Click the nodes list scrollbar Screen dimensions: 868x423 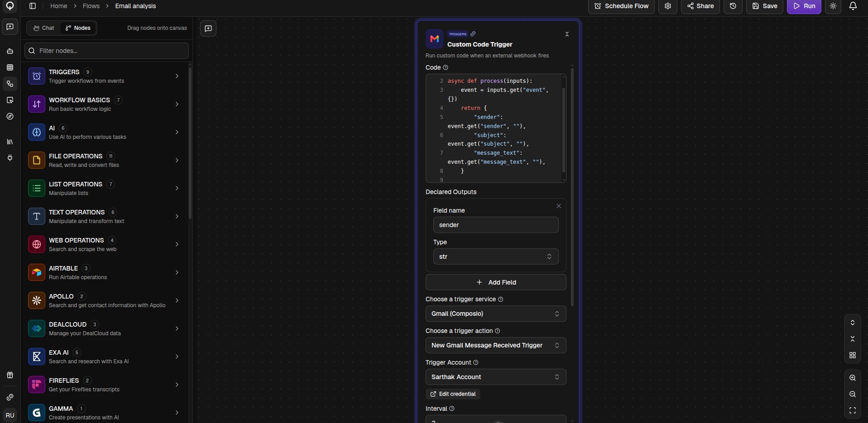click(x=190, y=143)
